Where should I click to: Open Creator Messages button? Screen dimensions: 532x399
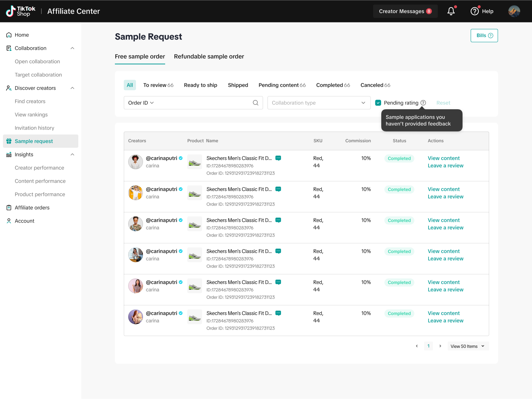coord(405,11)
